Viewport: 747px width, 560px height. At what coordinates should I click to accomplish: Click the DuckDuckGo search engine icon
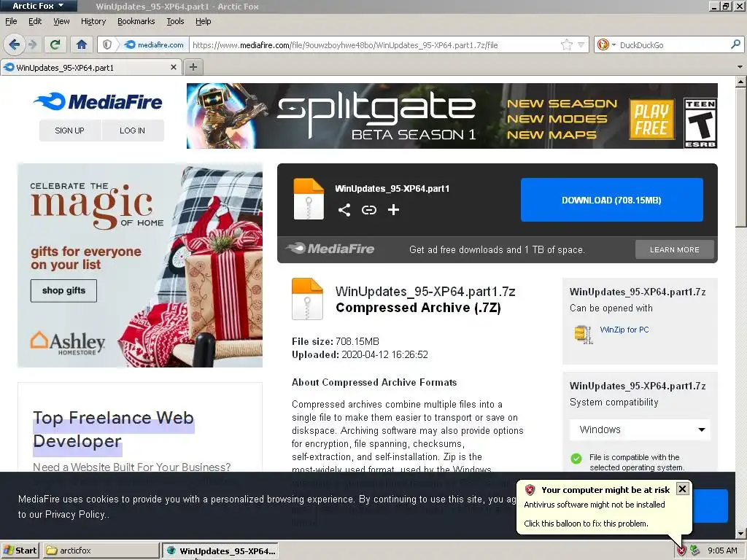click(x=603, y=44)
